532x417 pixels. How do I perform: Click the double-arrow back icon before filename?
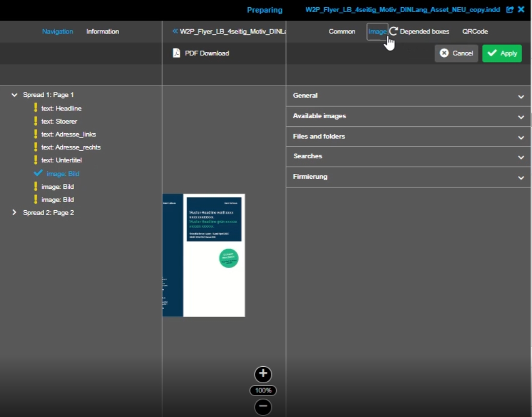pos(175,31)
